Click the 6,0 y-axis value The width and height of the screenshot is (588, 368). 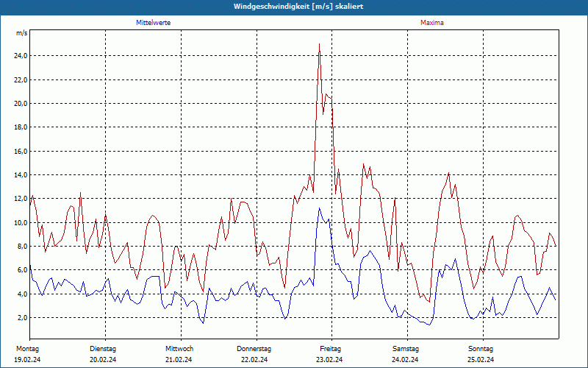(22, 270)
